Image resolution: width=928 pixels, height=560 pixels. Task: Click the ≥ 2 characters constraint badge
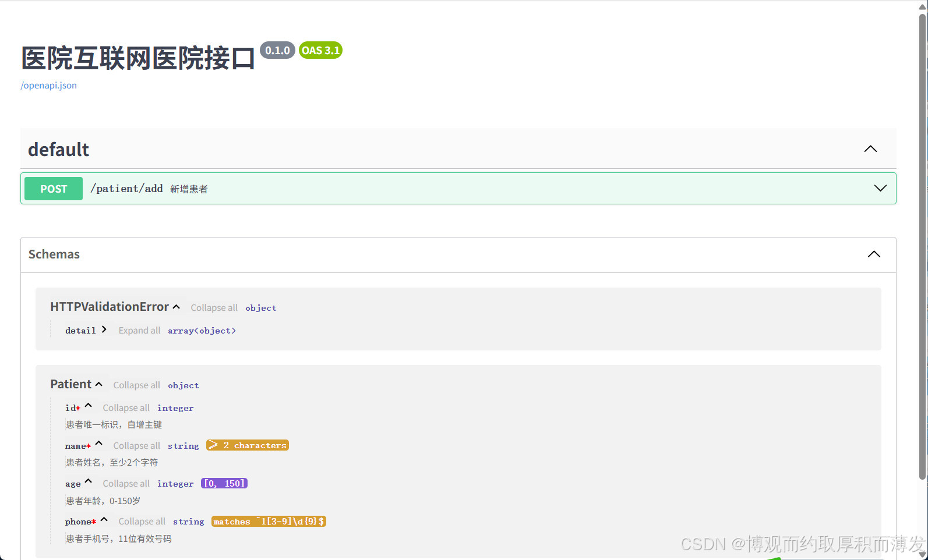click(248, 445)
